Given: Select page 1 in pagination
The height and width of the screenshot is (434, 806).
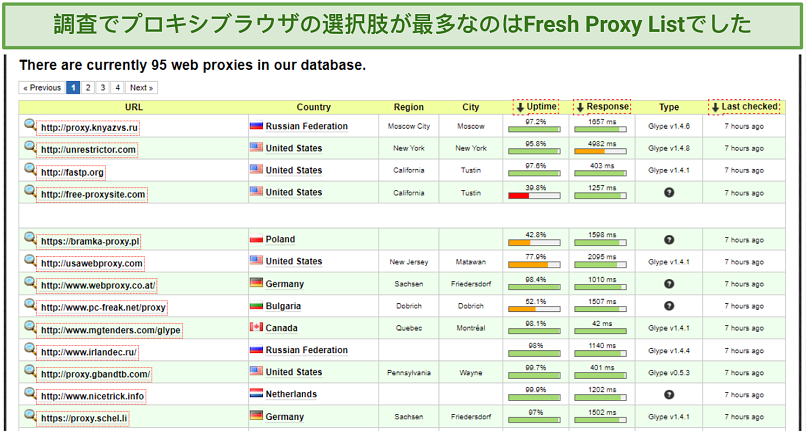Looking at the screenshot, I should [73, 88].
